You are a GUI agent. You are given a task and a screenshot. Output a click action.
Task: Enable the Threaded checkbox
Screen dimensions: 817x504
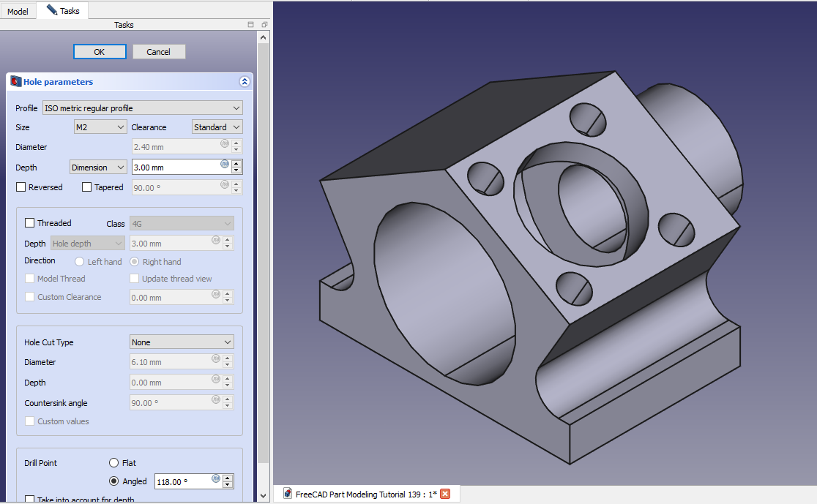point(30,223)
